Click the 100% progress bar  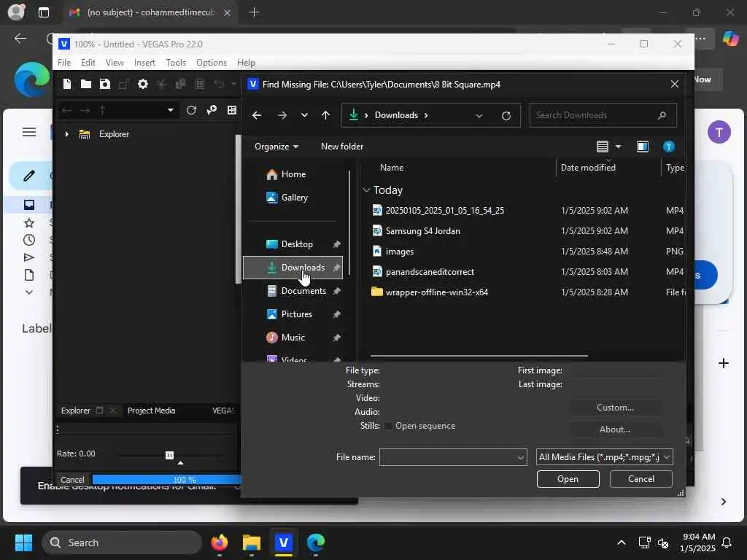(167, 480)
